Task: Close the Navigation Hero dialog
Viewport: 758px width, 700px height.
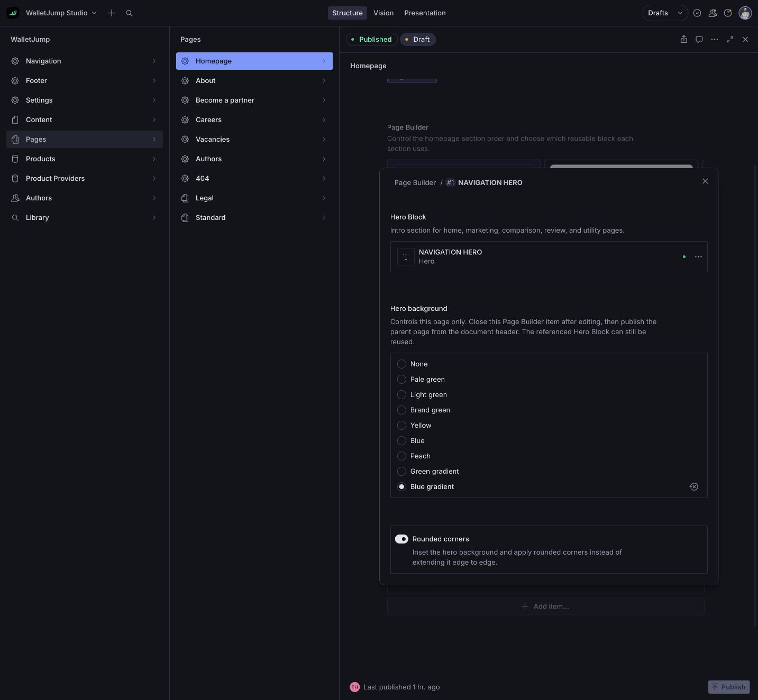Action: pos(705,181)
